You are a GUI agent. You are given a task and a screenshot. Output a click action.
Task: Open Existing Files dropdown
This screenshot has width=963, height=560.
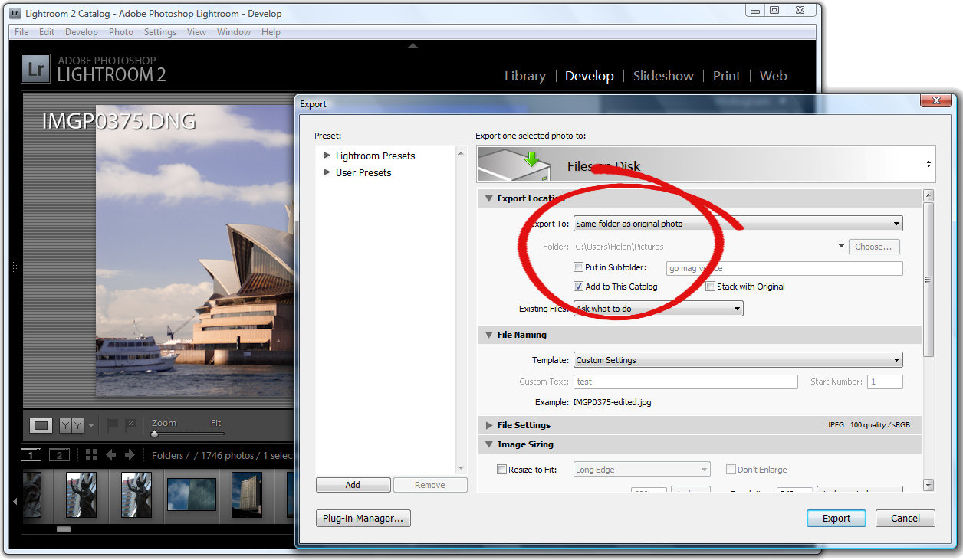pyautogui.click(x=658, y=309)
